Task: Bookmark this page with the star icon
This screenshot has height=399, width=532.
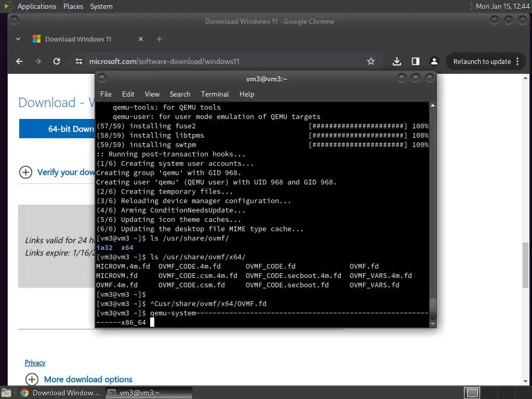Action: (x=371, y=61)
